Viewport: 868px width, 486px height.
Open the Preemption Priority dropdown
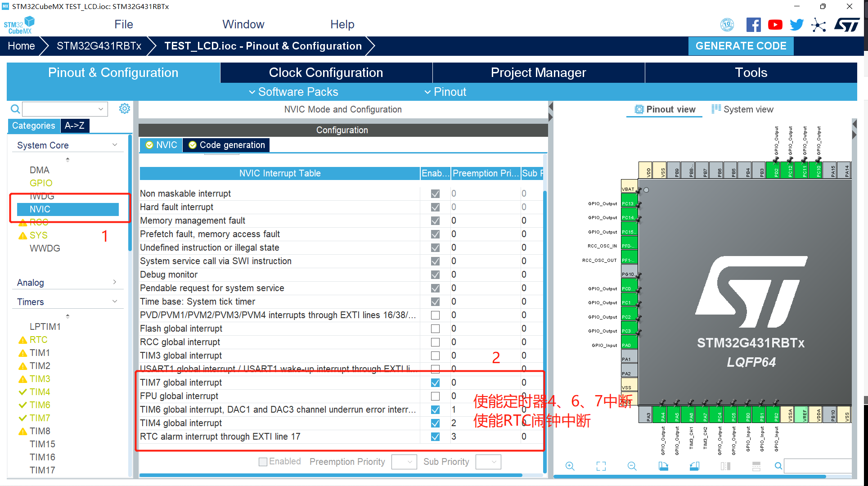point(404,462)
